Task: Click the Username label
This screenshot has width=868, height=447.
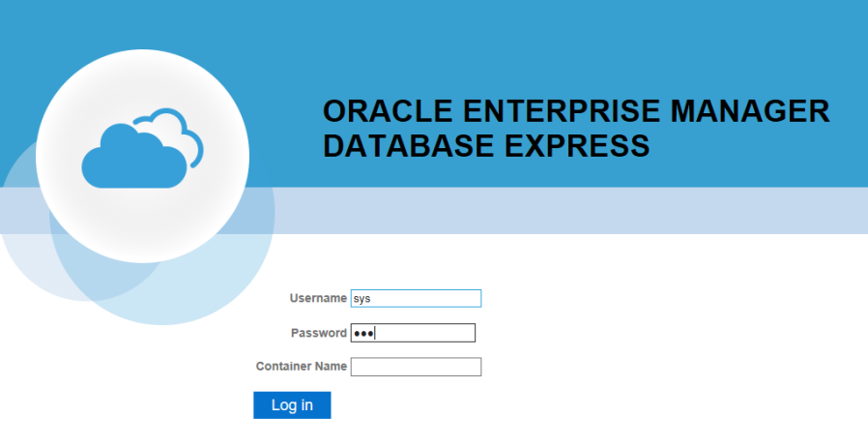Action: (318, 299)
